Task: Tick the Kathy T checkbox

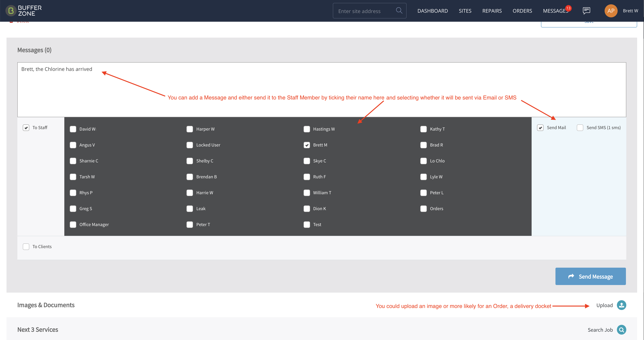Action: pos(423,129)
